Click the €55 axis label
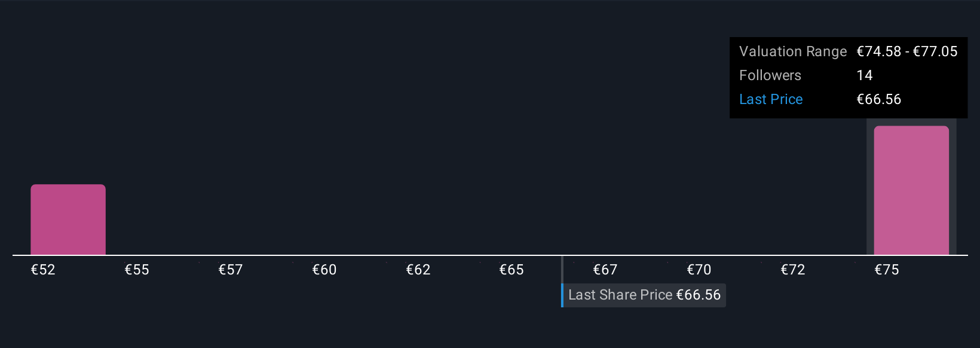 [137, 270]
